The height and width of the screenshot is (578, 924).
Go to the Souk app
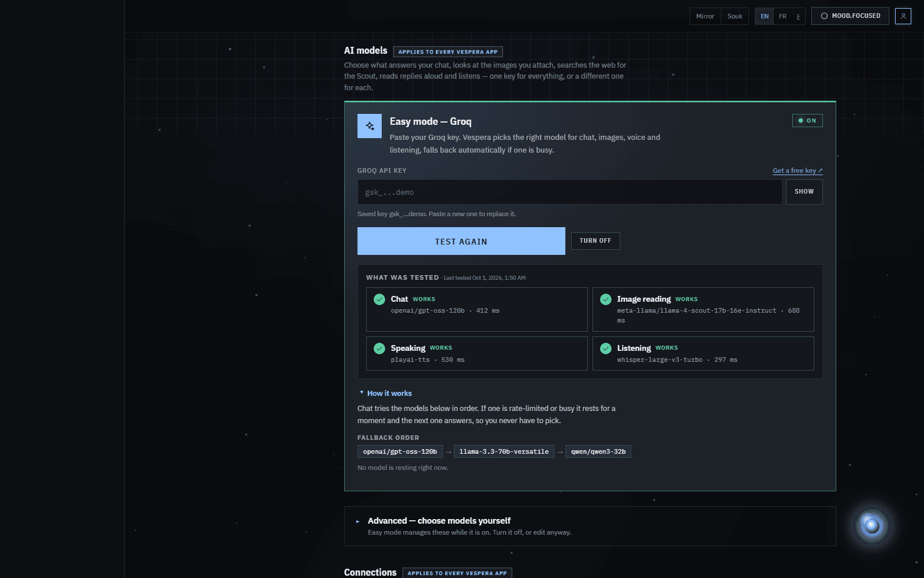(x=735, y=16)
